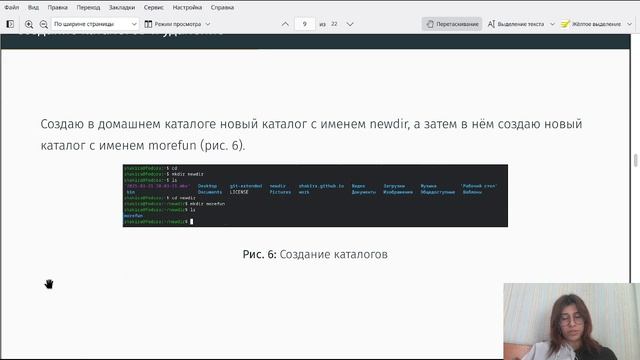Click the total pages label 22
Screen dimensions: 640x360
(334, 24)
